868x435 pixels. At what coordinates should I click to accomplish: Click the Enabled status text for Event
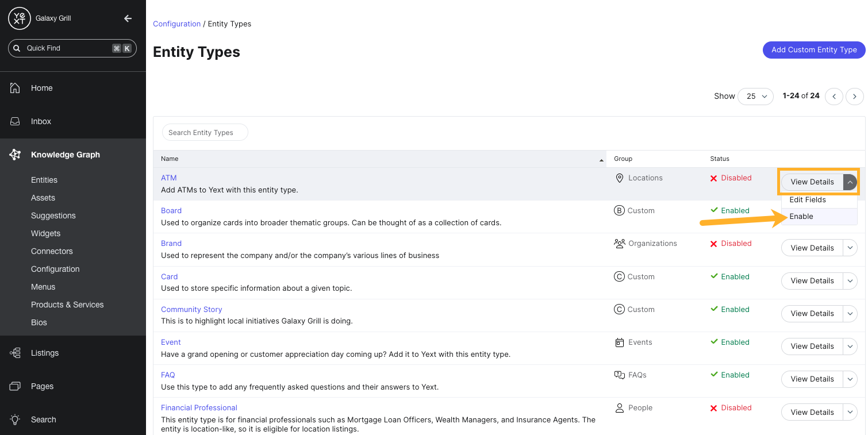click(x=735, y=342)
